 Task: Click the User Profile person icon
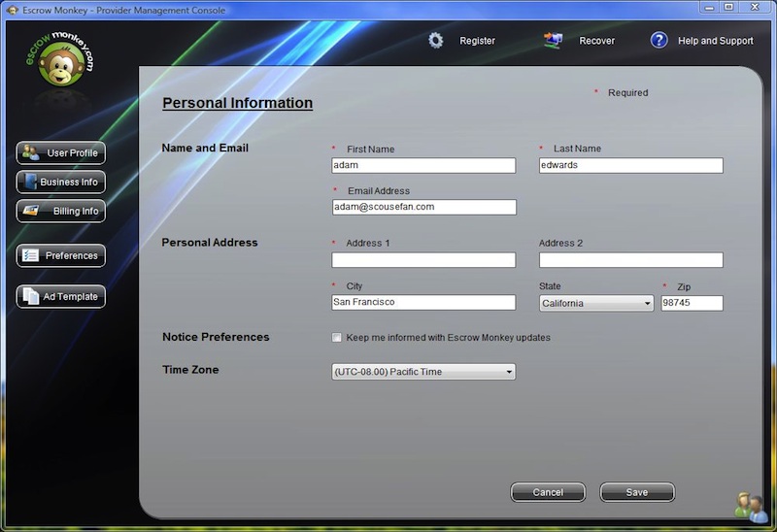click(x=31, y=152)
